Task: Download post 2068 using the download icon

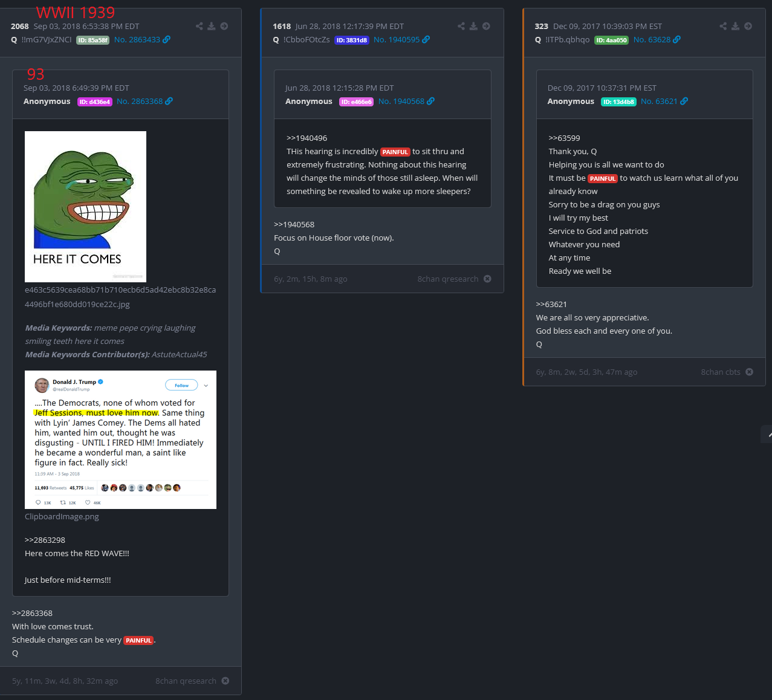Action: point(212,26)
